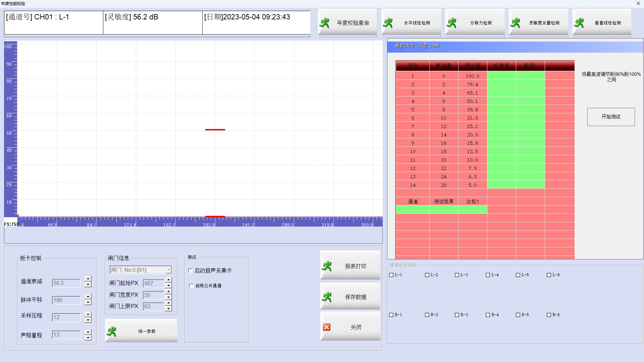Click the 闸门上限PX field showing 63

pyautogui.click(x=153, y=306)
